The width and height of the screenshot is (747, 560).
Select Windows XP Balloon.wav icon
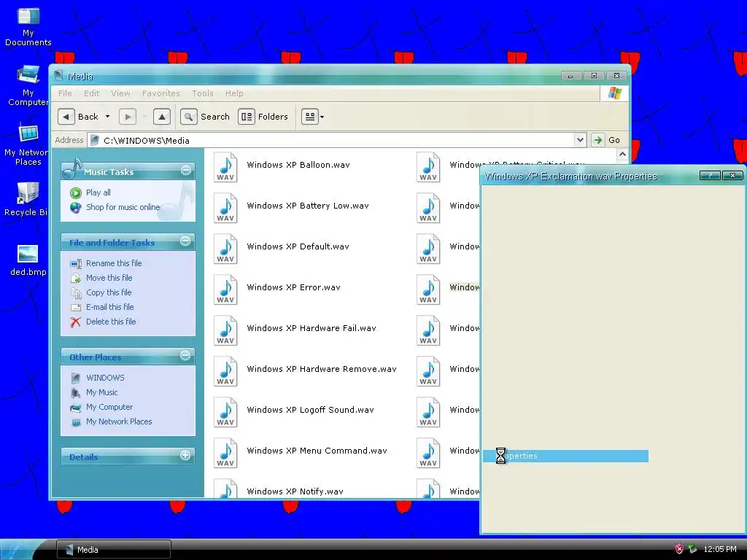225,167
